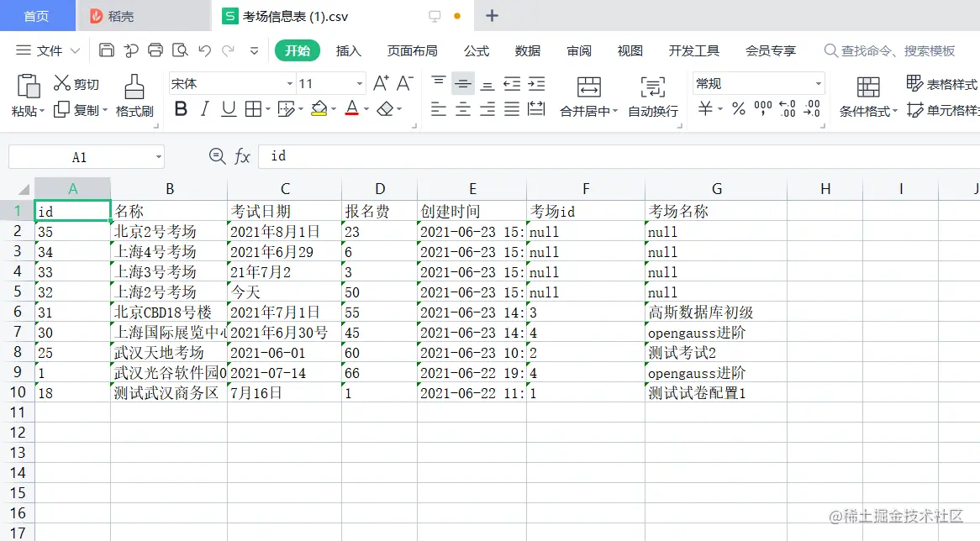Apply thousands separator format
980x541 pixels.
pyautogui.click(x=763, y=108)
